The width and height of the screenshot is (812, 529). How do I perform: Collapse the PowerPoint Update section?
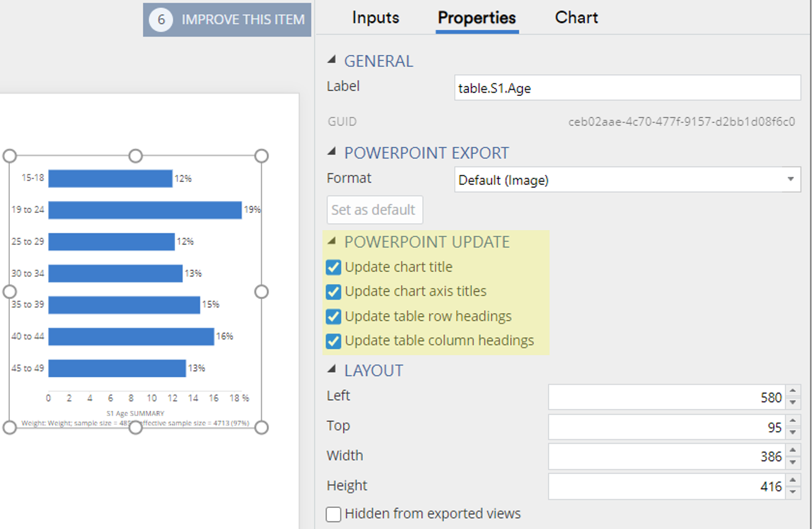pos(332,241)
